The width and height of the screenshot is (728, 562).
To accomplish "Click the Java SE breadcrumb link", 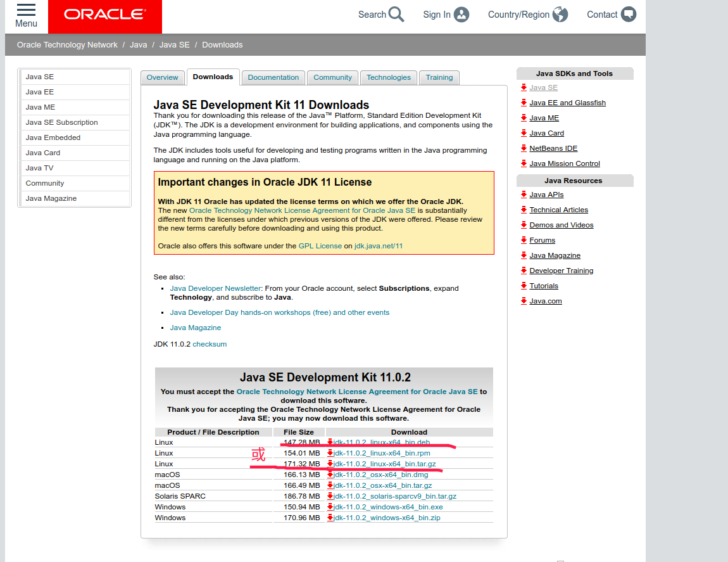I will 175,44.
